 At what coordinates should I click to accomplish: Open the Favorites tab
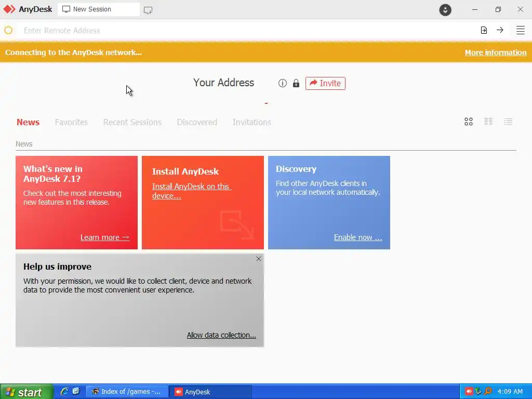tap(71, 122)
